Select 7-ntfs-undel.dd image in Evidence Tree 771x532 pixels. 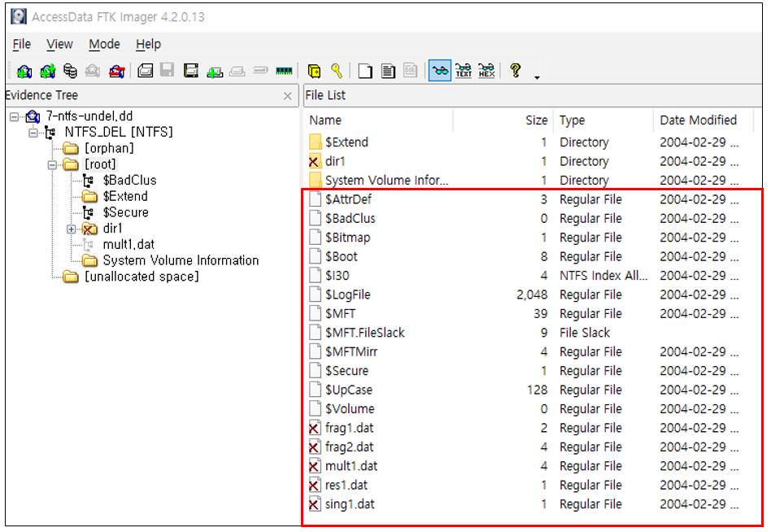89,116
